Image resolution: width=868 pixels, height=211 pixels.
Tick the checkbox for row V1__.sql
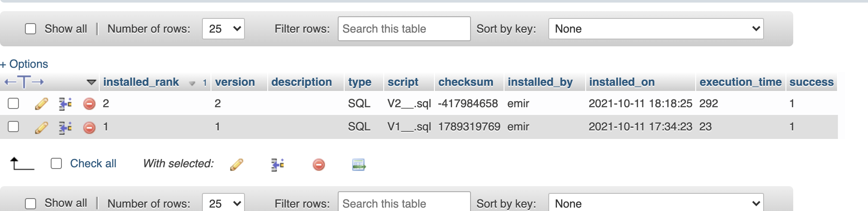pyautogui.click(x=14, y=127)
